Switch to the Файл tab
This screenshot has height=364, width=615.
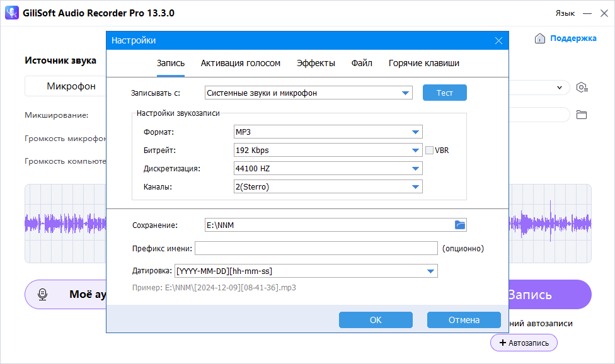tap(362, 64)
